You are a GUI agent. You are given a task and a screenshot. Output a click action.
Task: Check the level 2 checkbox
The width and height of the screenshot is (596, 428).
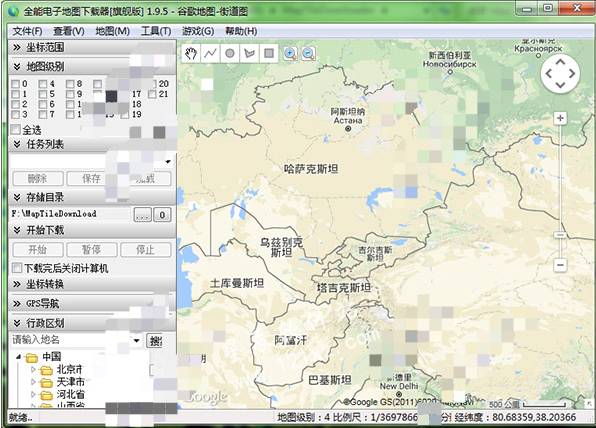coord(15,104)
